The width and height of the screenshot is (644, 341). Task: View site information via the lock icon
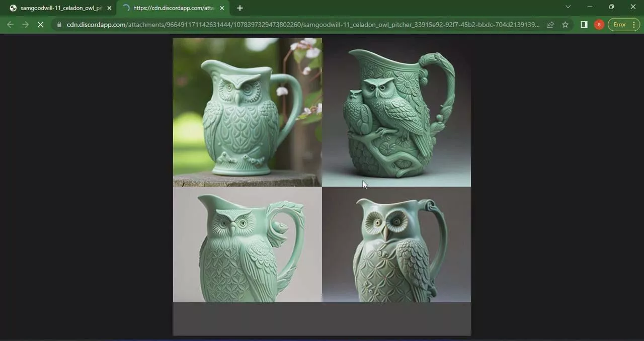click(x=59, y=25)
